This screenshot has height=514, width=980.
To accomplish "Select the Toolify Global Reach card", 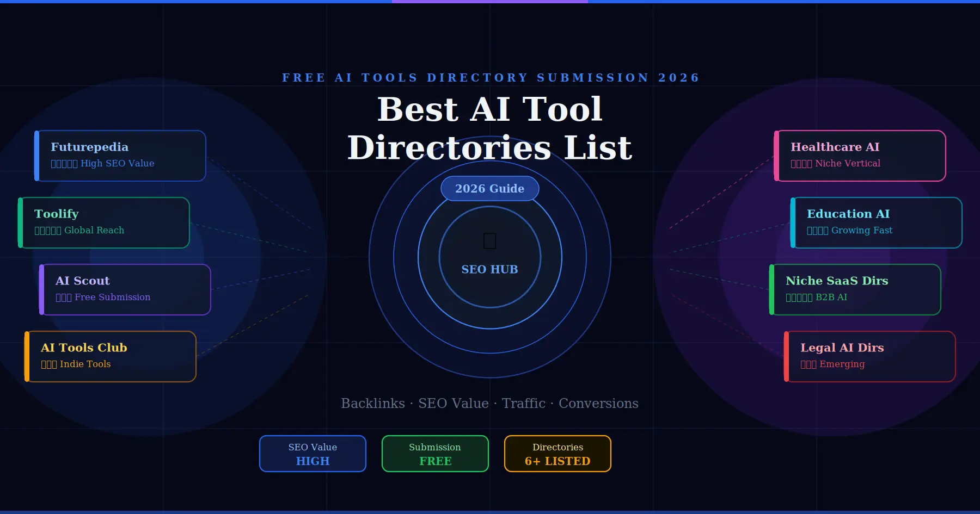I will pos(104,222).
